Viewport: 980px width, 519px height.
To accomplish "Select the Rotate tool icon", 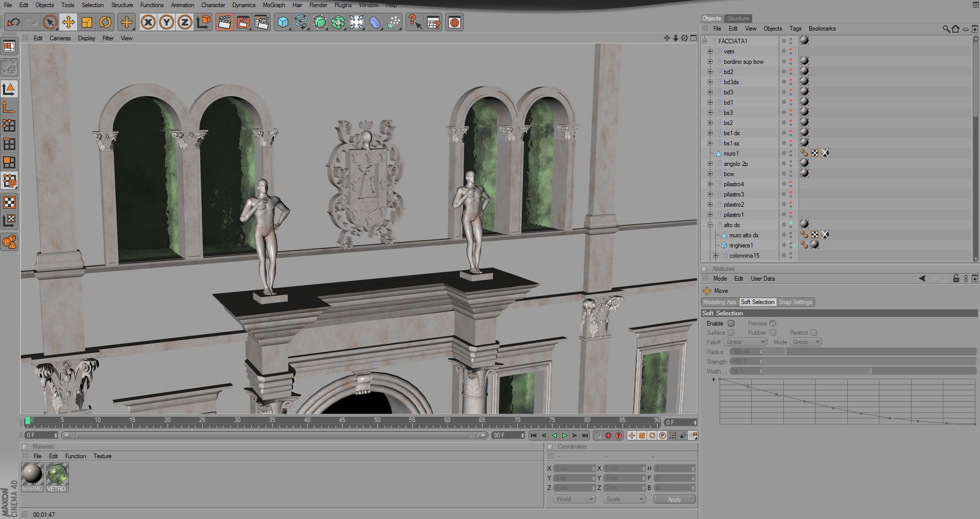I will tap(105, 22).
